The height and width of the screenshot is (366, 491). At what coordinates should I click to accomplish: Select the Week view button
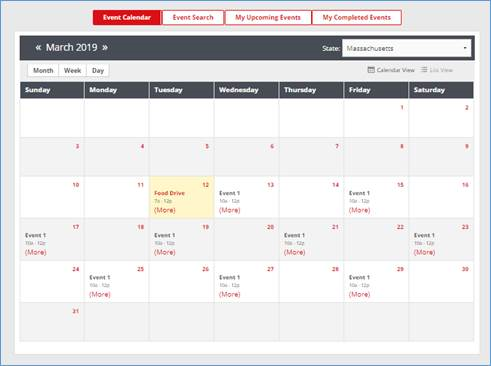point(72,70)
